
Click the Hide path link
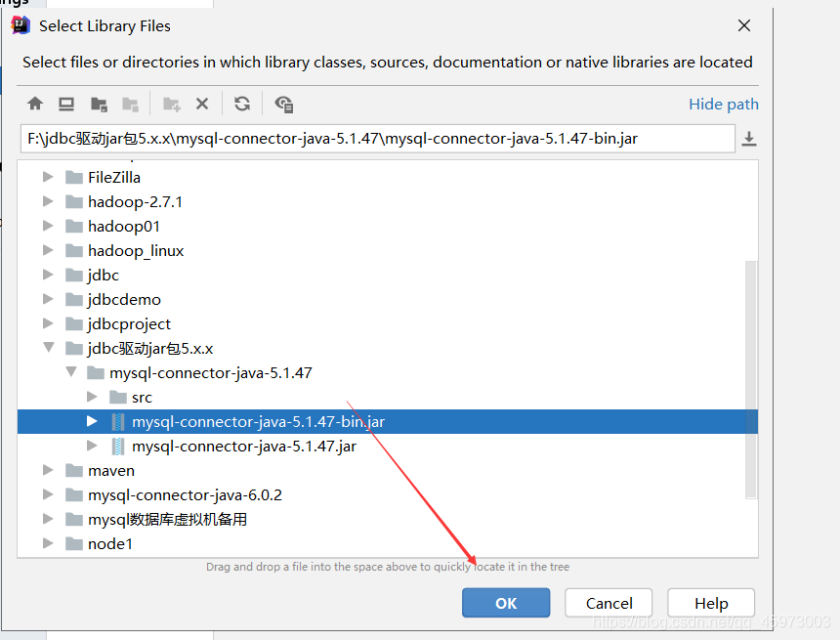[x=723, y=104]
